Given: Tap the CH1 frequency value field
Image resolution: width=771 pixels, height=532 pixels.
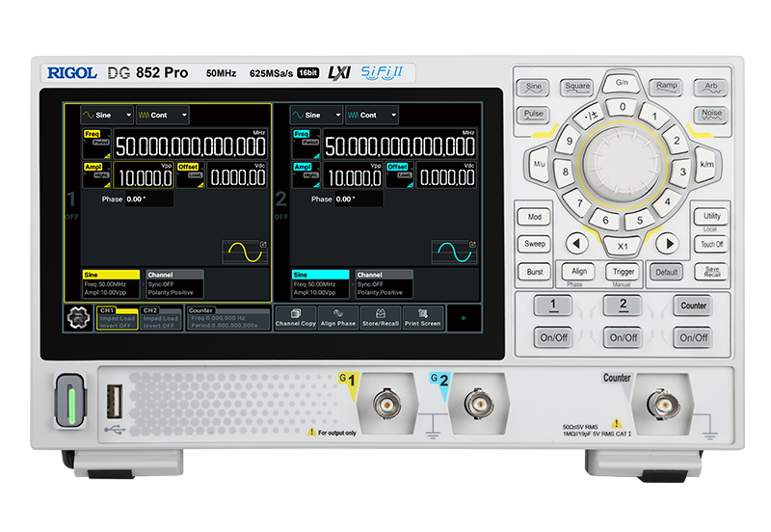Looking at the screenshot, I should click(x=191, y=146).
